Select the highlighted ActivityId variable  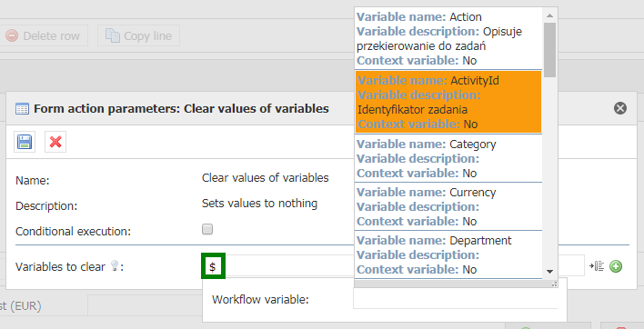pos(448,102)
